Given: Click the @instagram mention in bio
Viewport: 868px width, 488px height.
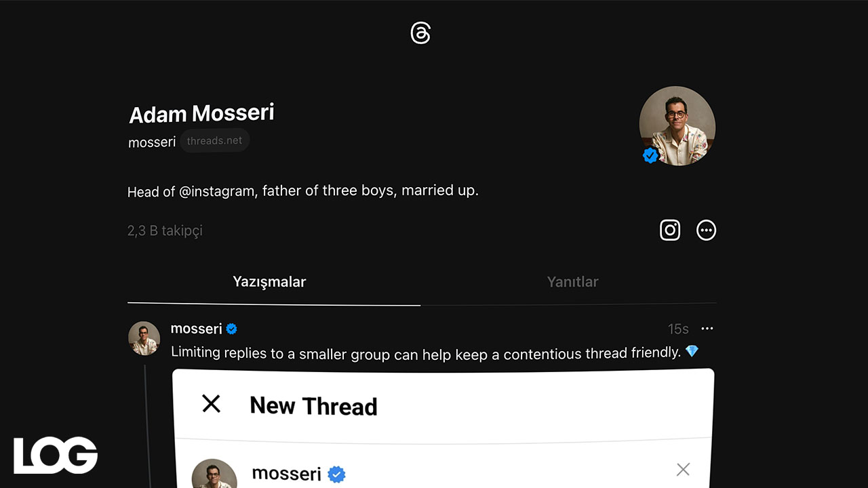Looking at the screenshot, I should click(x=218, y=191).
